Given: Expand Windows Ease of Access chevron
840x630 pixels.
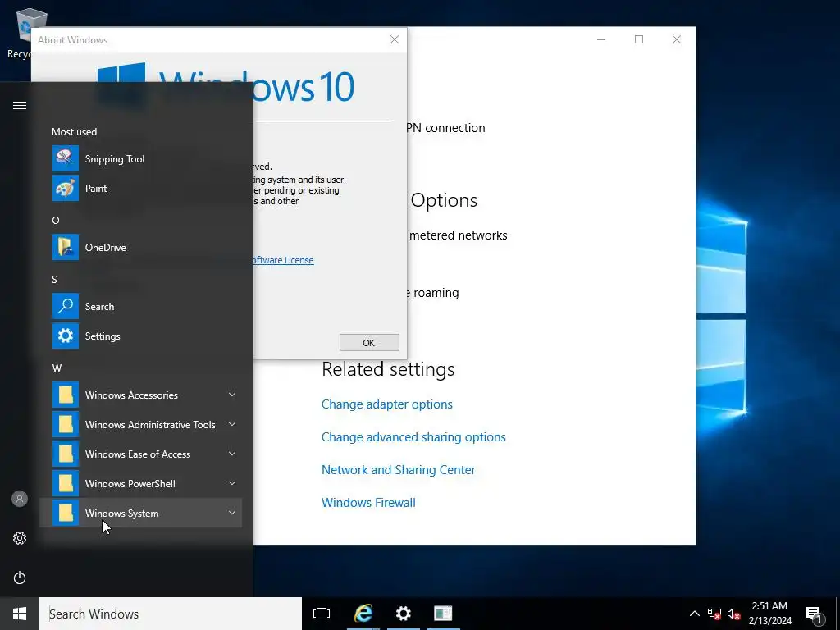Looking at the screenshot, I should point(232,454).
